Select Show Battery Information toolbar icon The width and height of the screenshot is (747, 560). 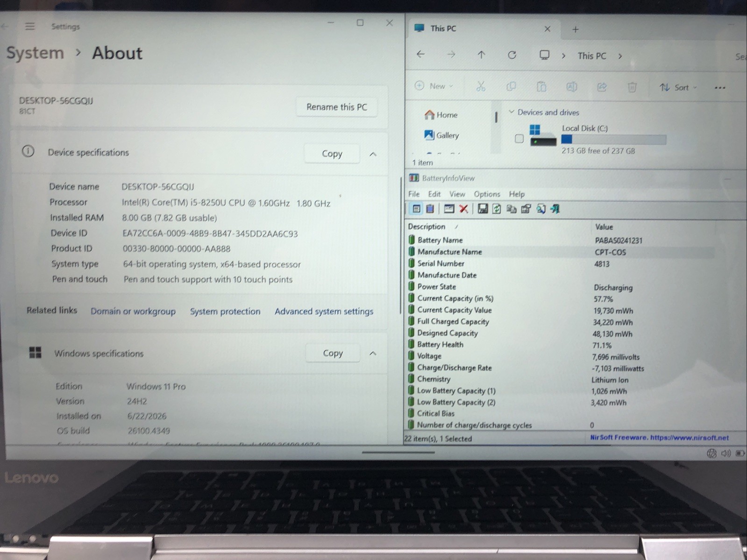coord(417,209)
